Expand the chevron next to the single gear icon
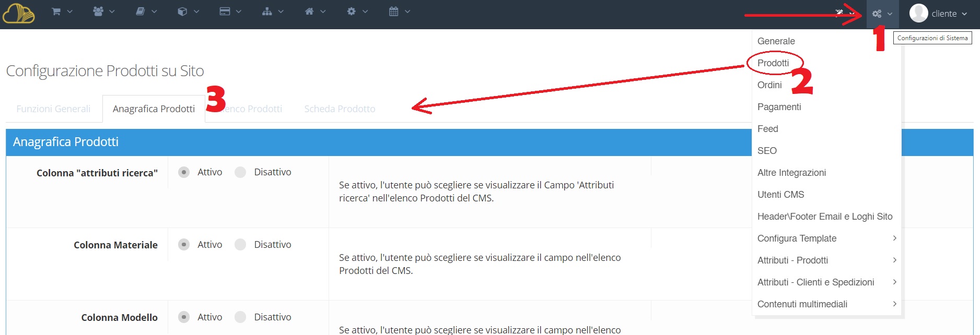 tap(365, 11)
